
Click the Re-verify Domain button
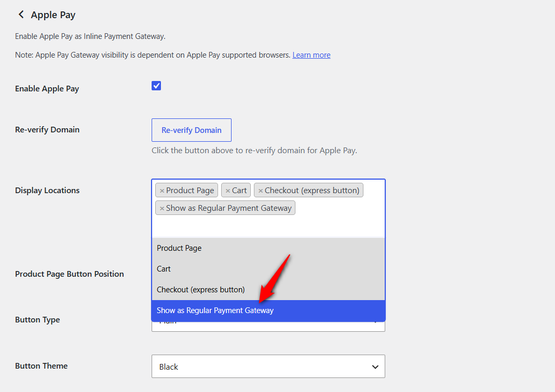192,130
